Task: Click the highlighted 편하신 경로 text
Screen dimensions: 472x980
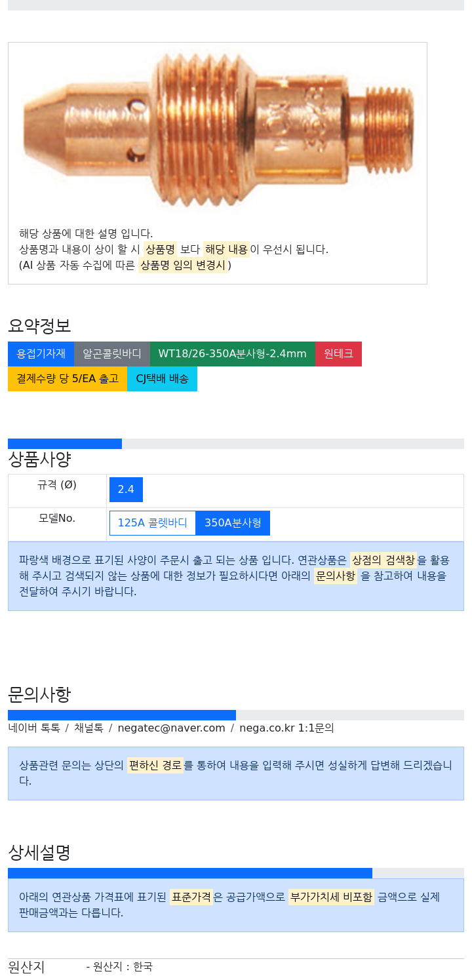Action: 155,765
